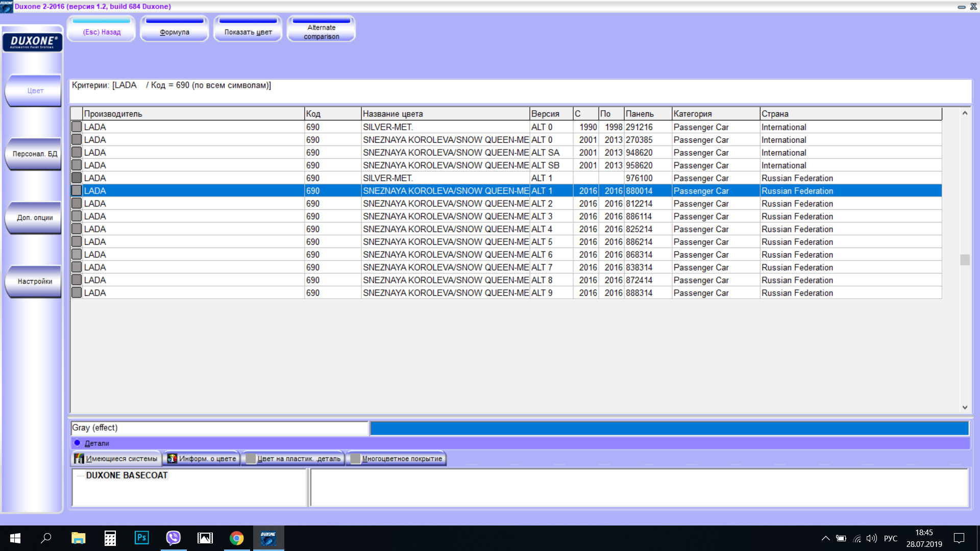The image size is (980, 551).
Task: Tick checkbox for ALT 9 row
Action: point(77,292)
